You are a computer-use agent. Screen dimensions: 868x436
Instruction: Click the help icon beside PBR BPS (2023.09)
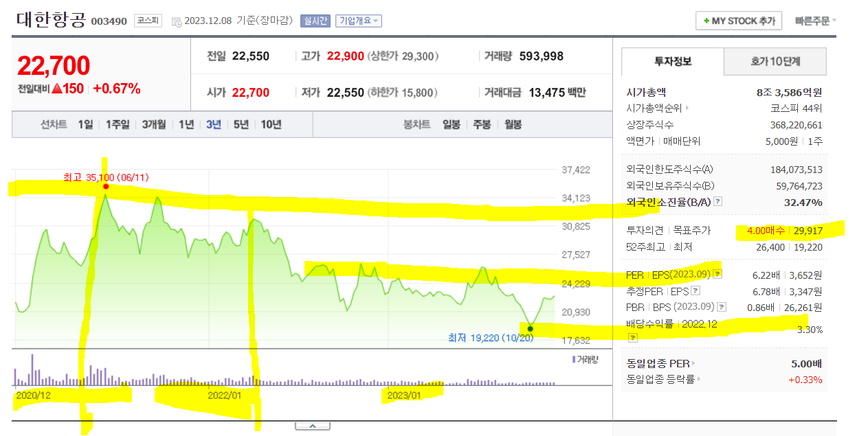[x=722, y=307]
